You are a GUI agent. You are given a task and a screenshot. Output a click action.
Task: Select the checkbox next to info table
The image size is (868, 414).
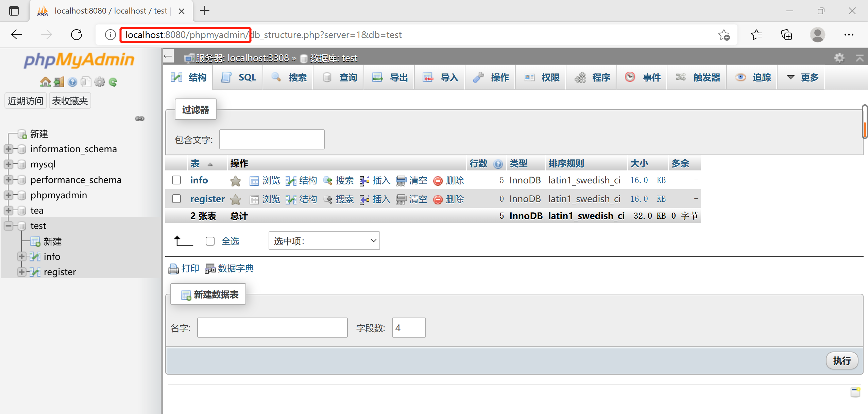click(x=176, y=180)
